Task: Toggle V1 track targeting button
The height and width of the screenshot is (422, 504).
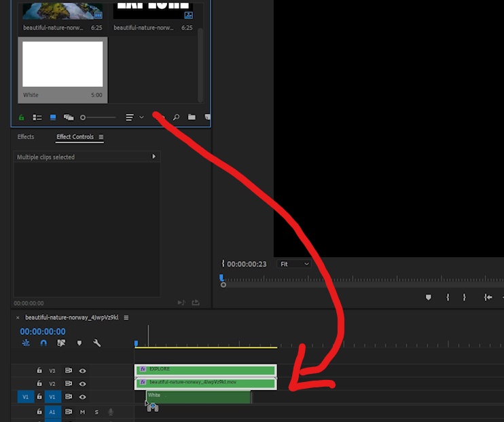Action: [53, 397]
